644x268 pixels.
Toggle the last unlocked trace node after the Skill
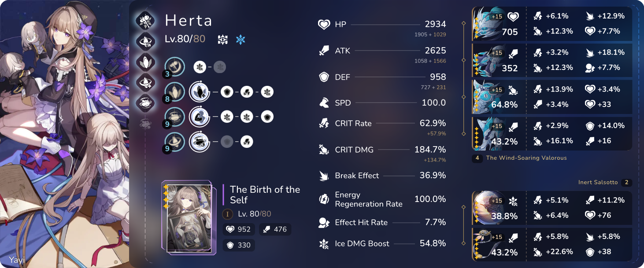(267, 92)
